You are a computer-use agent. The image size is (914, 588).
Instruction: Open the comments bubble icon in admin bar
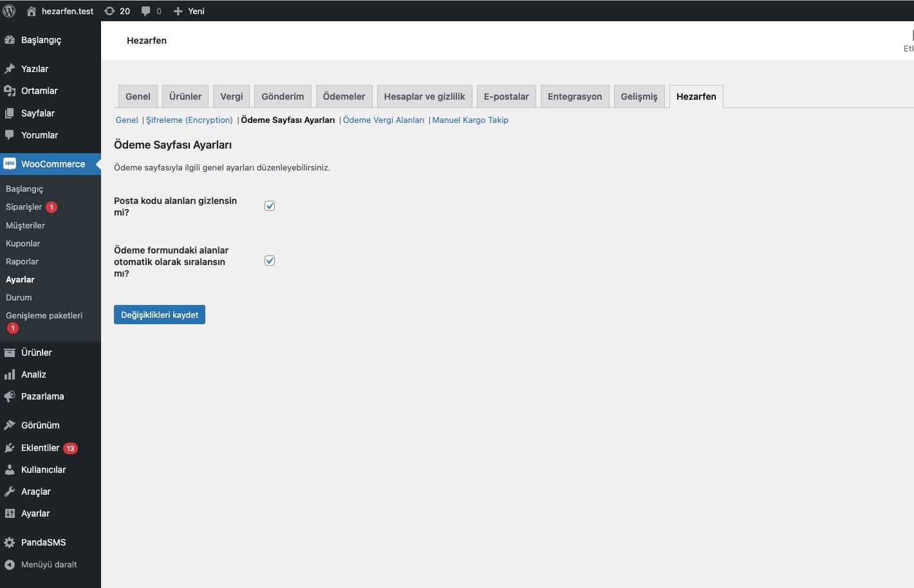(145, 11)
